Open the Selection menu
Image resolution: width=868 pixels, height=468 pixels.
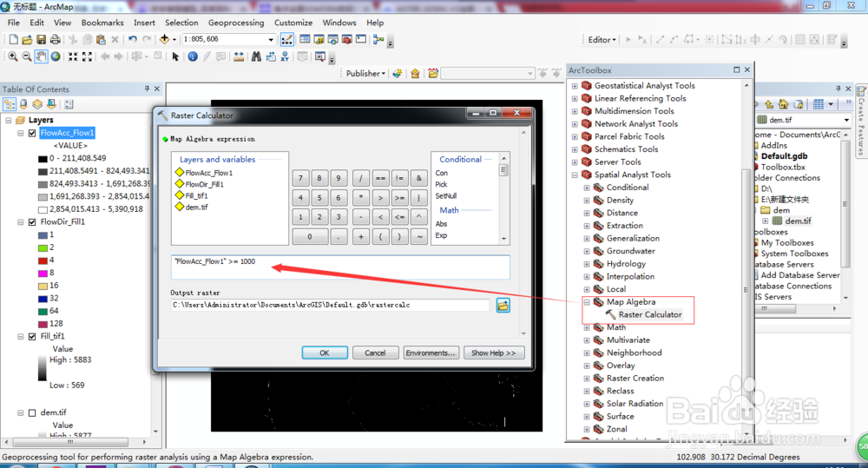[x=181, y=23]
